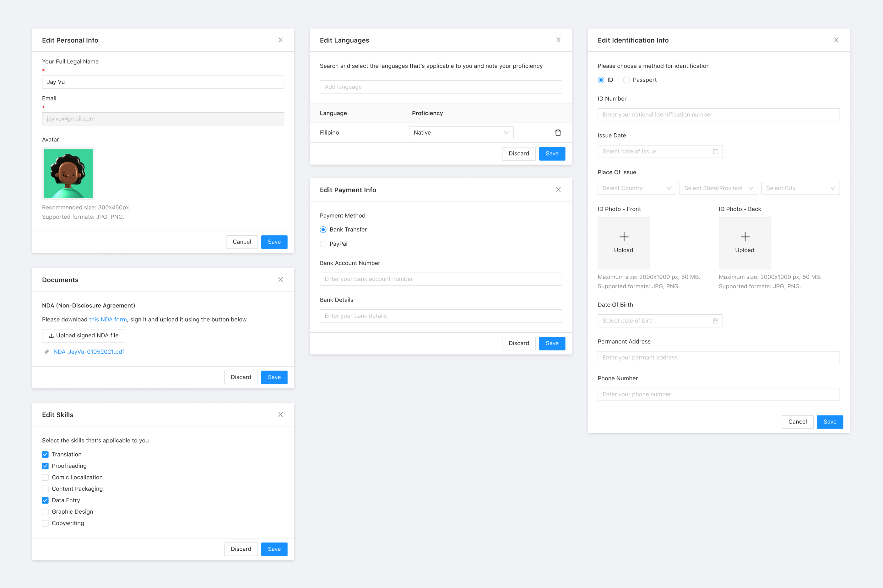Expand the Select Country dropdown
This screenshot has height=588, width=883.
tap(637, 188)
